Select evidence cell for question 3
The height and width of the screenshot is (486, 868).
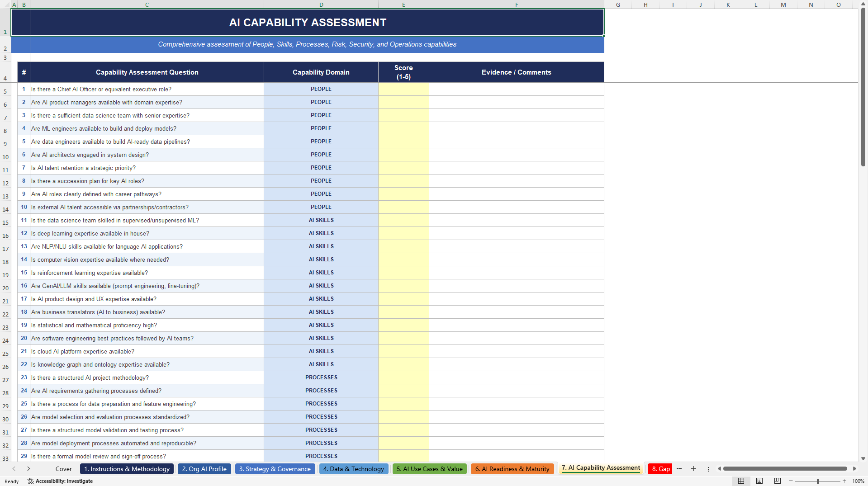click(517, 115)
